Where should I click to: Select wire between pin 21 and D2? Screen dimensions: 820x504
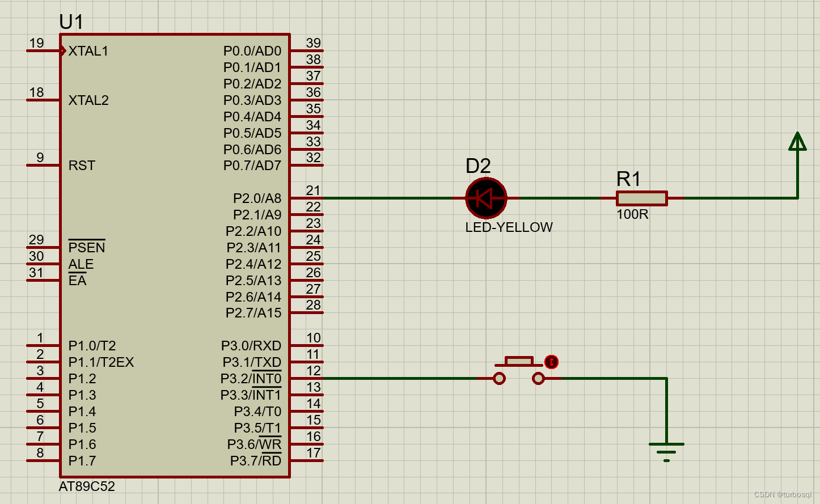click(388, 198)
